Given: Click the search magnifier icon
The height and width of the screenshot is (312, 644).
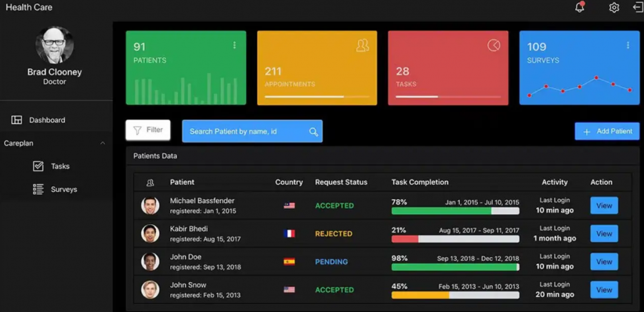Looking at the screenshot, I should point(314,132).
